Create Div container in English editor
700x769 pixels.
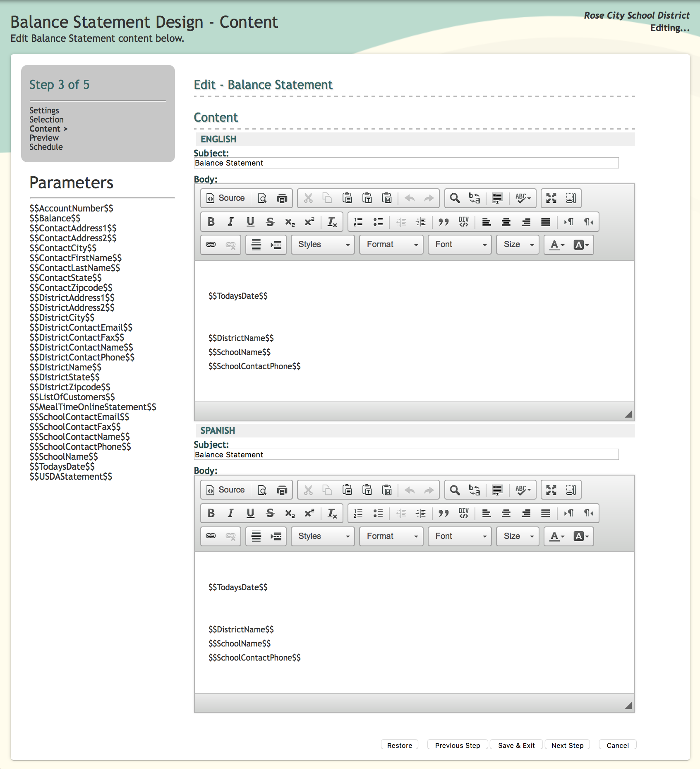(x=464, y=222)
